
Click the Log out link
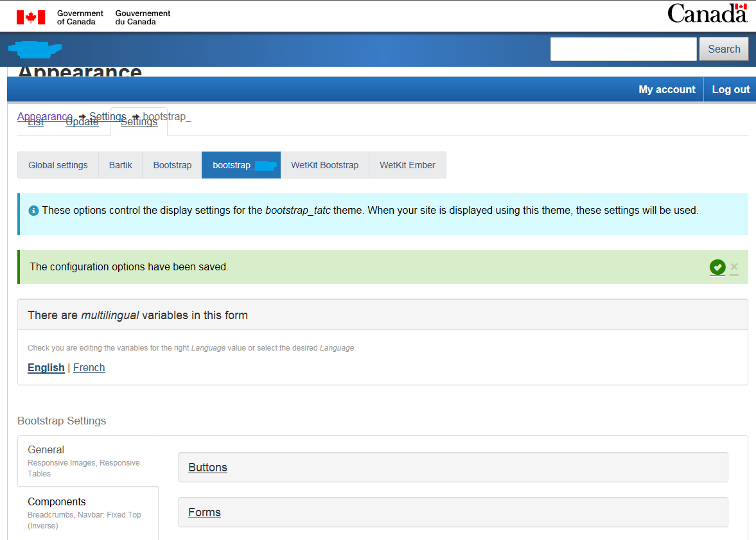[730, 89]
